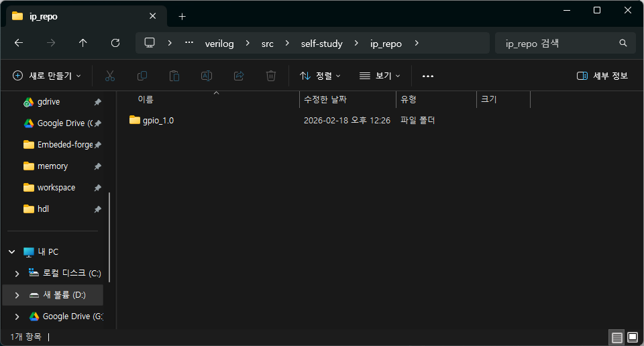Click the Paste clipboard icon
The width and height of the screenshot is (644, 346).
click(x=174, y=76)
